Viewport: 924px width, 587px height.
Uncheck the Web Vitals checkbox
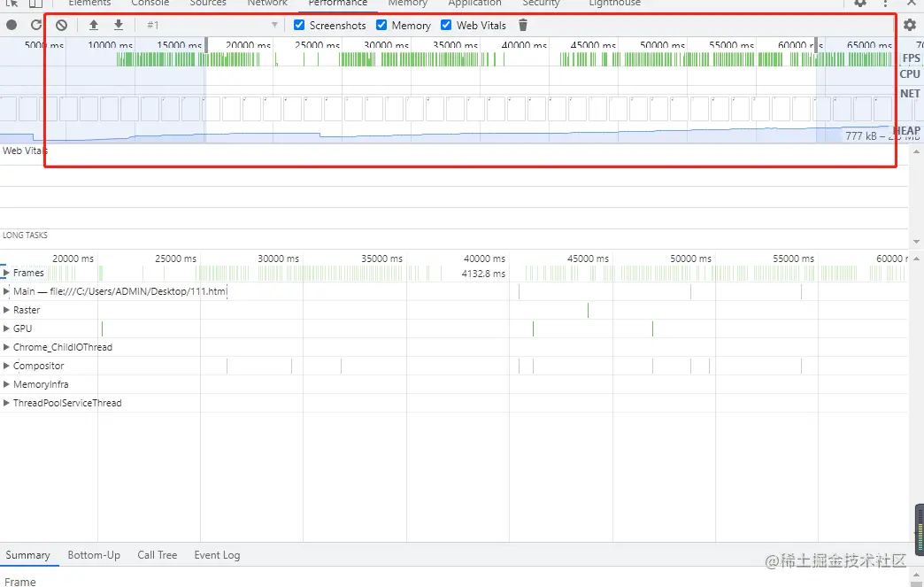(x=446, y=25)
